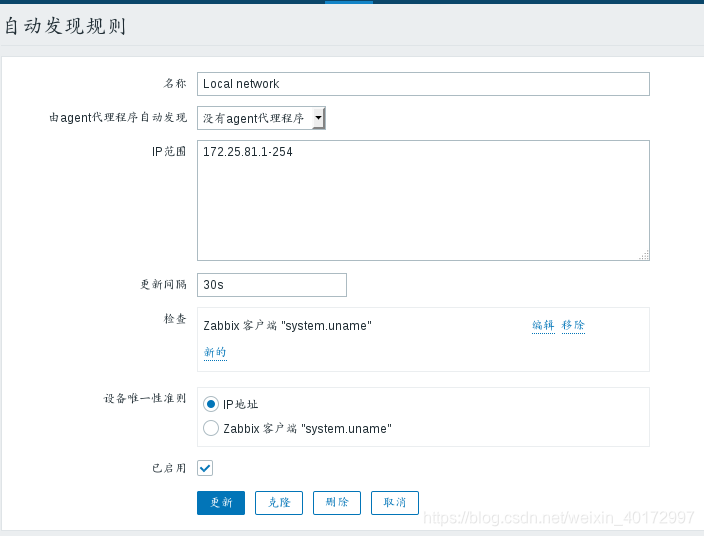Click the 更新 button

221,503
